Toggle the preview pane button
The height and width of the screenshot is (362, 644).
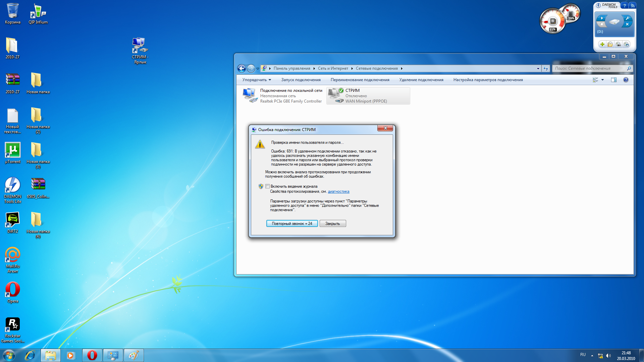(613, 80)
